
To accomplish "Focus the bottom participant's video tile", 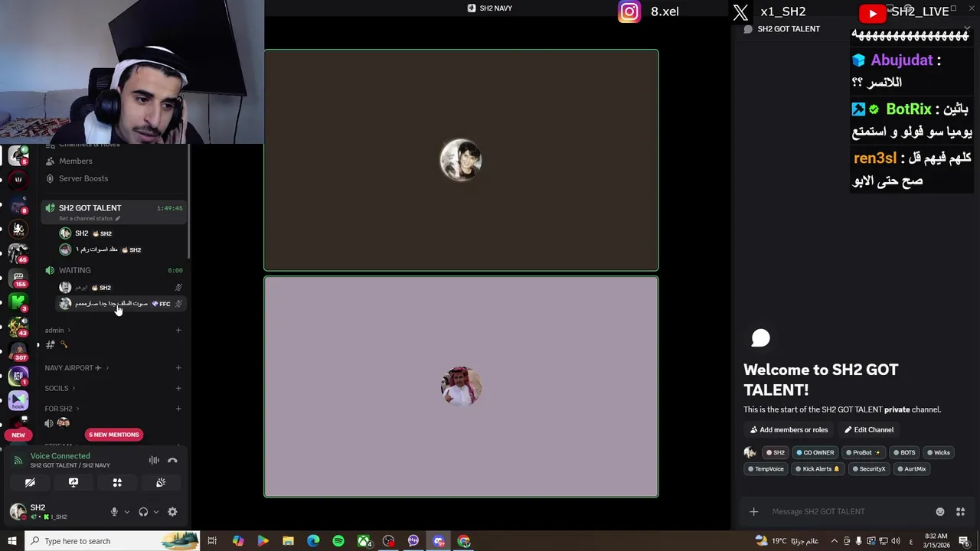I will [461, 386].
